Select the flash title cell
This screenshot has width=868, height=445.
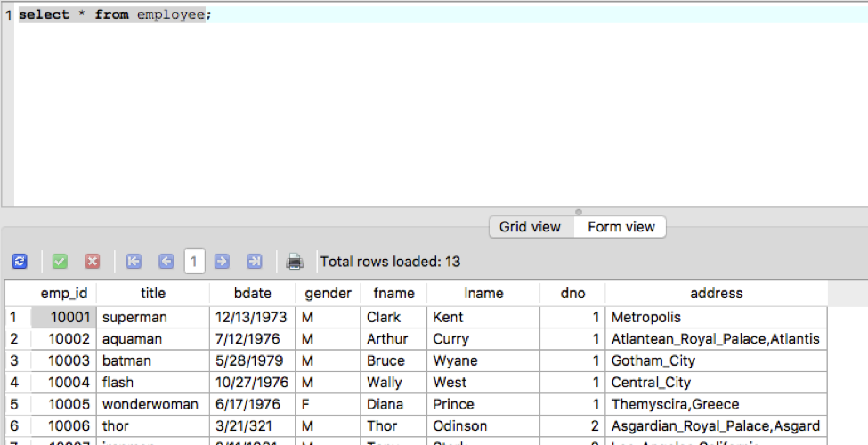153,383
